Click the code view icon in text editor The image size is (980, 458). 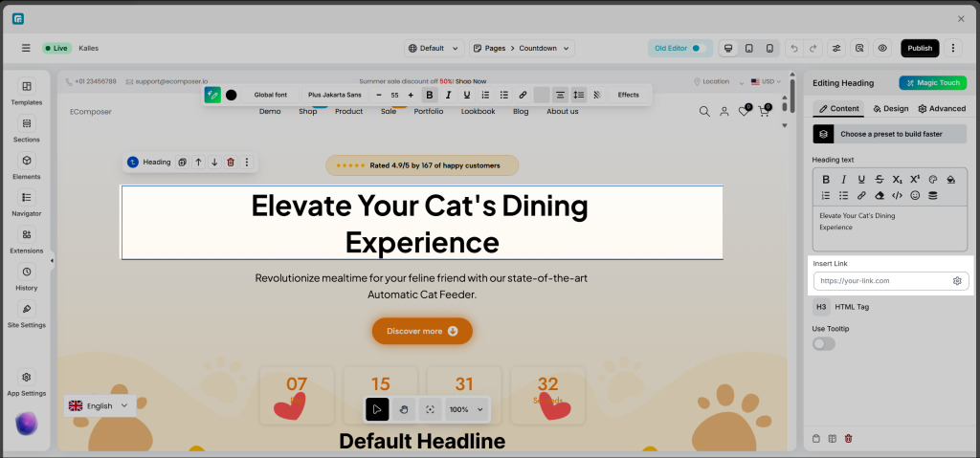click(897, 195)
